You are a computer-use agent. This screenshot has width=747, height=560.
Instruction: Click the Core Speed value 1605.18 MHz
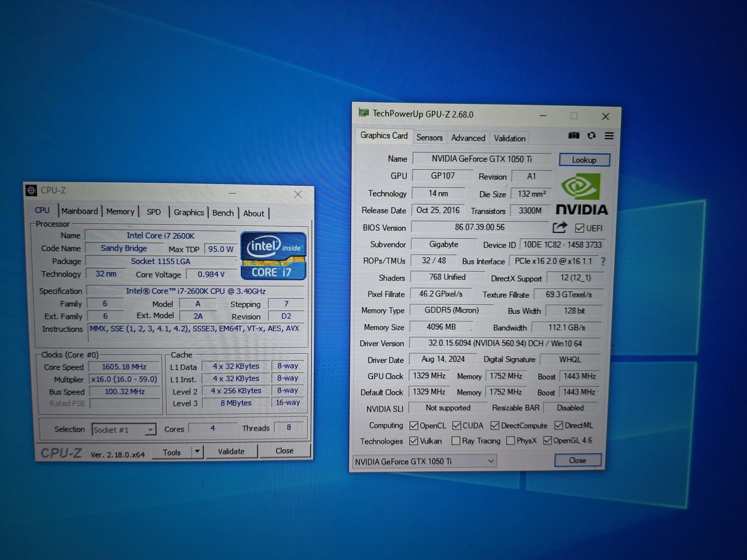coord(124,367)
